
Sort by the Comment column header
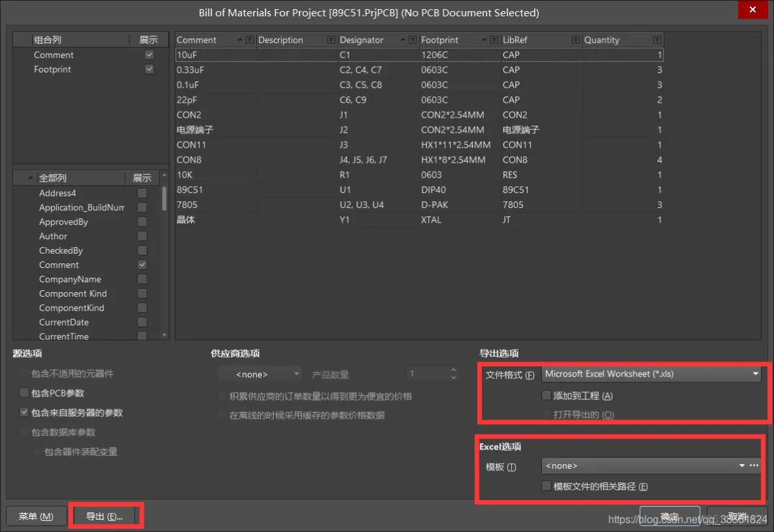[197, 40]
